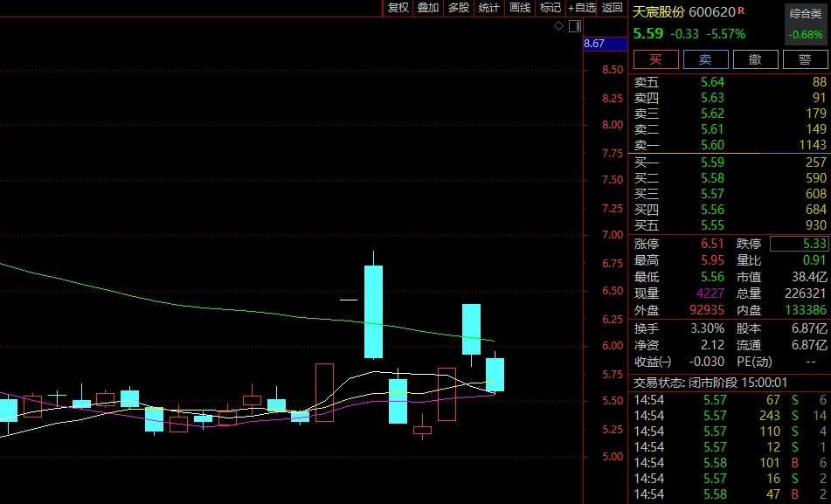Click the 综合类 sector badge
Viewport: 831px width, 504px height.
pyautogui.click(x=806, y=13)
